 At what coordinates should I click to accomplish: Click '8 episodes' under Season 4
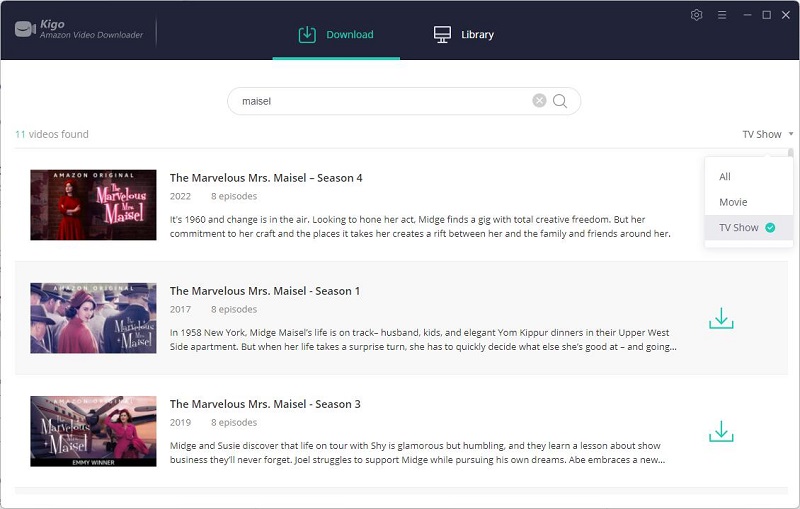234,196
